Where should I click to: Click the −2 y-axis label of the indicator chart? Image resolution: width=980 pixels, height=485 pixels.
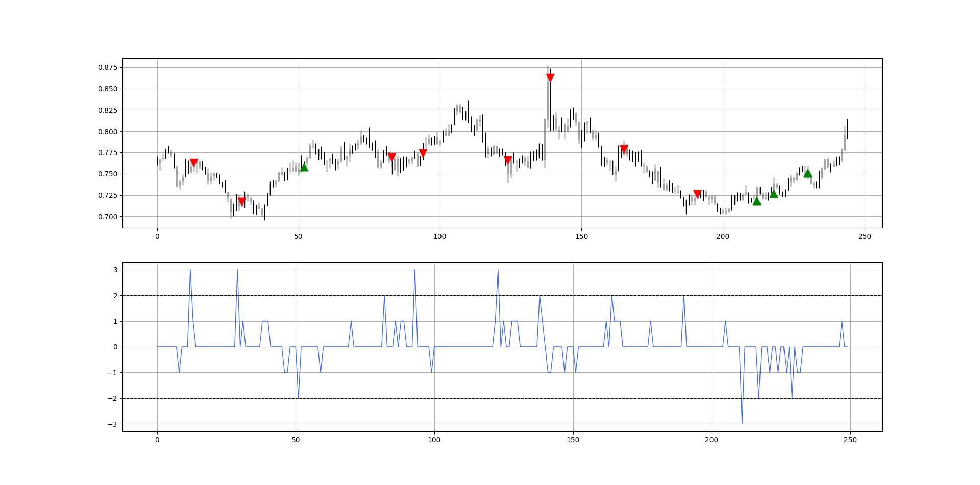(x=112, y=398)
